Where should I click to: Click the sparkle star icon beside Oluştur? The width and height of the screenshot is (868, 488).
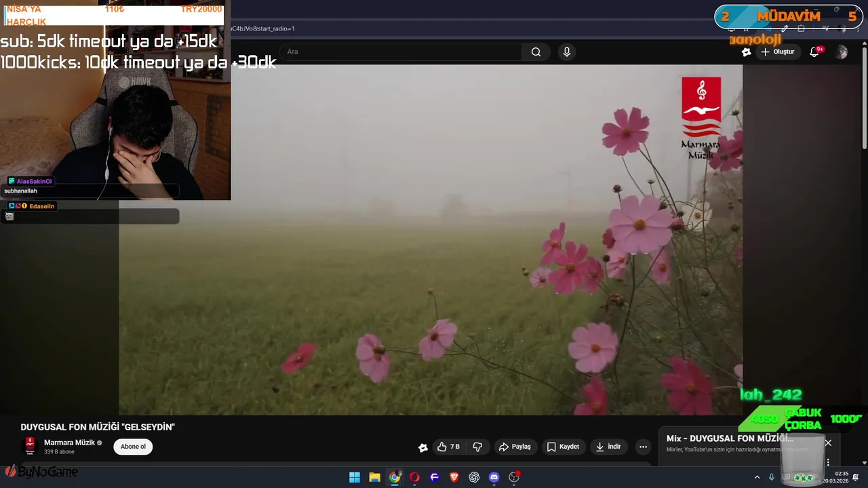point(746,52)
